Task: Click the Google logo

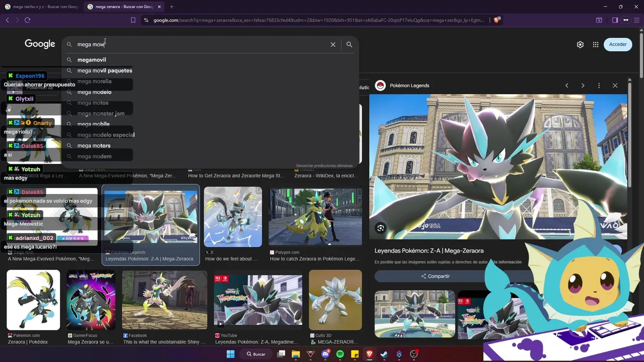Action: click(x=40, y=44)
